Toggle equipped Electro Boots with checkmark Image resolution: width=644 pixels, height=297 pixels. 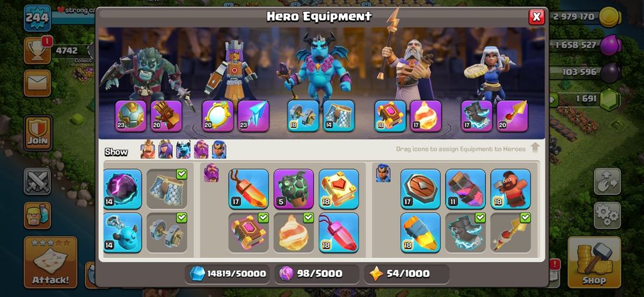point(465,232)
